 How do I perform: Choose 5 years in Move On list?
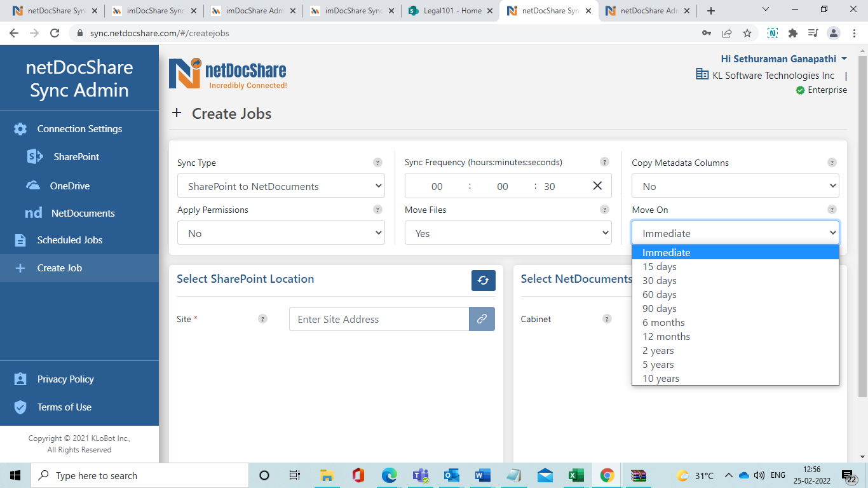tap(735, 365)
